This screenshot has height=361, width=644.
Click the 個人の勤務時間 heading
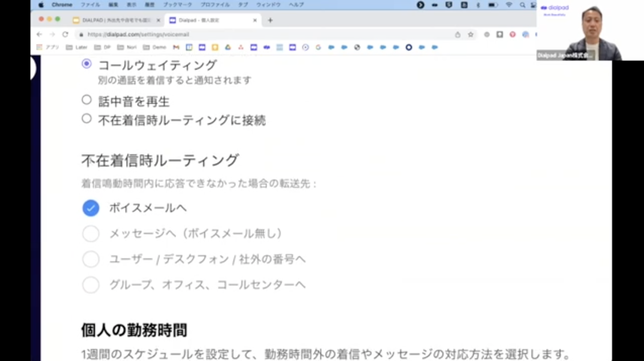(134, 330)
